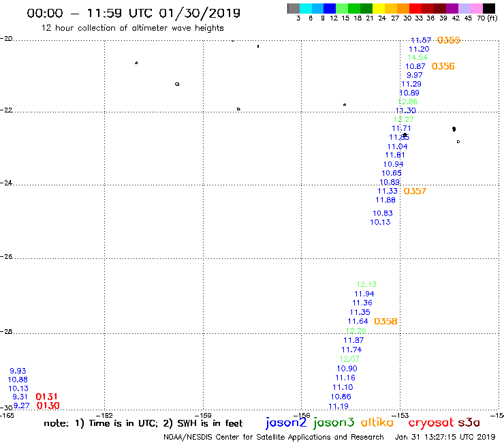Click the timestamp 'Jan 31 13:27:15 UTC 2019'
Viewport: 504px width, 443px height.
[445, 437]
